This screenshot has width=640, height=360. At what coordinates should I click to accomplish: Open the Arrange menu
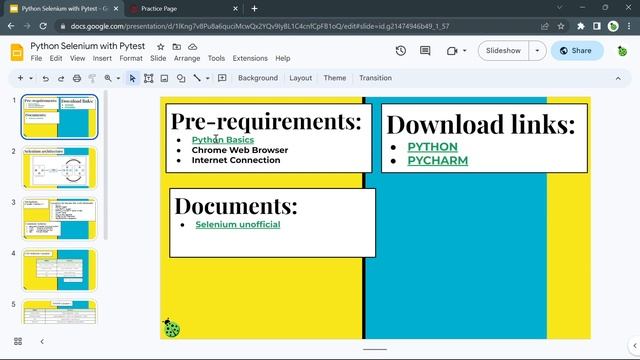[187, 58]
